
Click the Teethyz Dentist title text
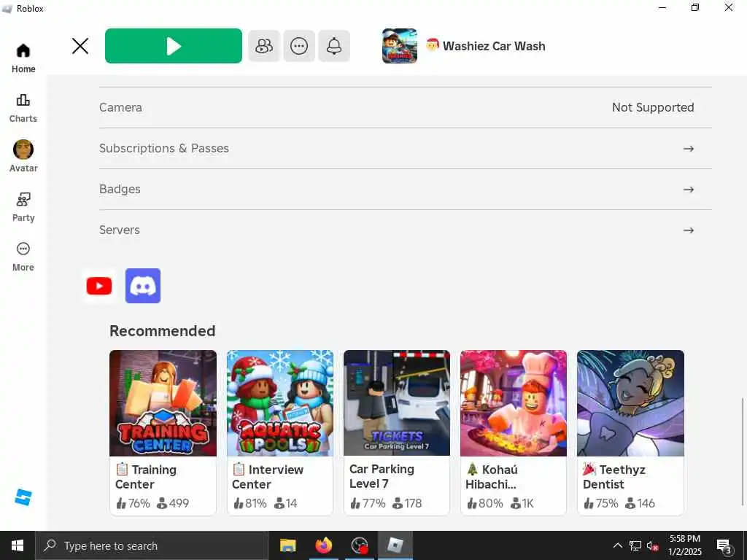pos(614,477)
